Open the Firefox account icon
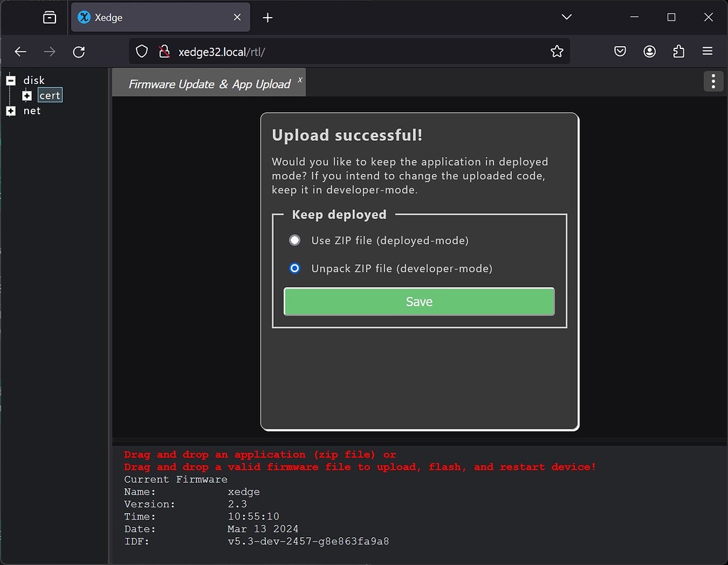The image size is (728, 565). tap(650, 51)
